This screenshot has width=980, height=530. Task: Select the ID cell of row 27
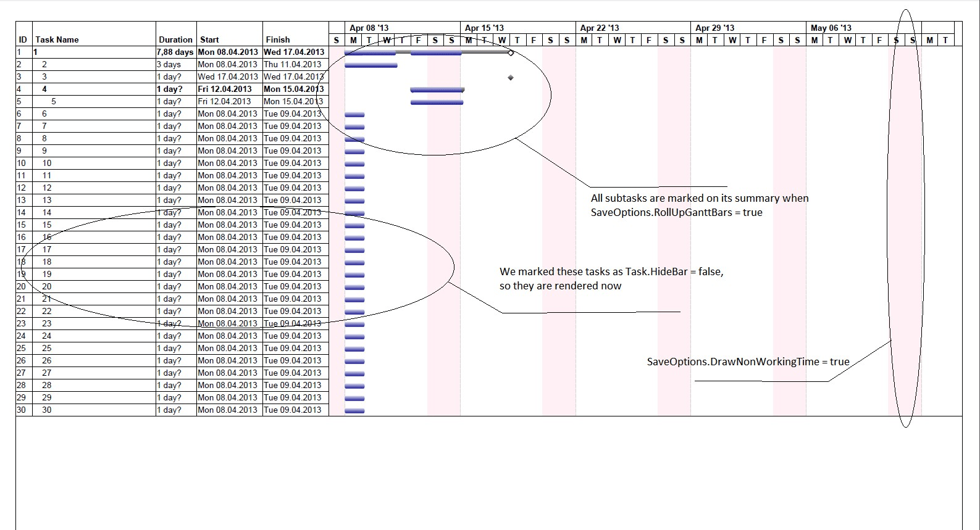[24, 373]
